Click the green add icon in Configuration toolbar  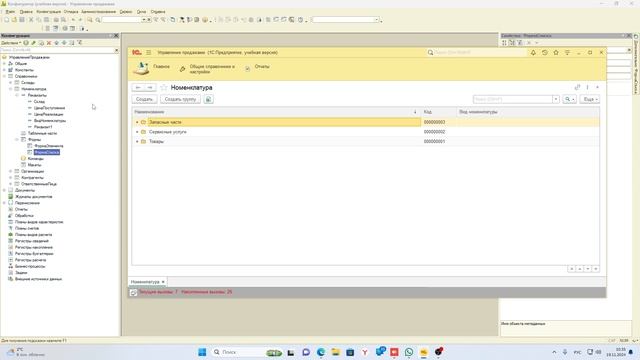click(x=26, y=43)
